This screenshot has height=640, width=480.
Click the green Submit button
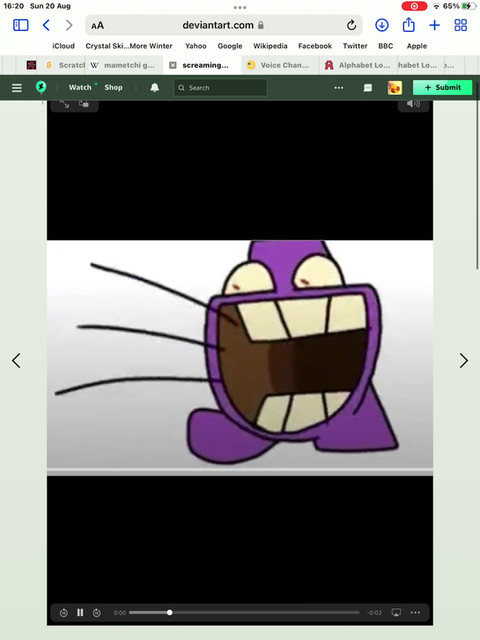pyautogui.click(x=442, y=87)
